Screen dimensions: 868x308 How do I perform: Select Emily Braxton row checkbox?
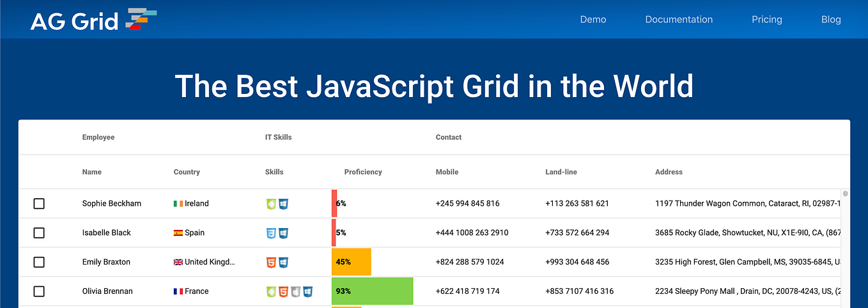click(x=39, y=262)
